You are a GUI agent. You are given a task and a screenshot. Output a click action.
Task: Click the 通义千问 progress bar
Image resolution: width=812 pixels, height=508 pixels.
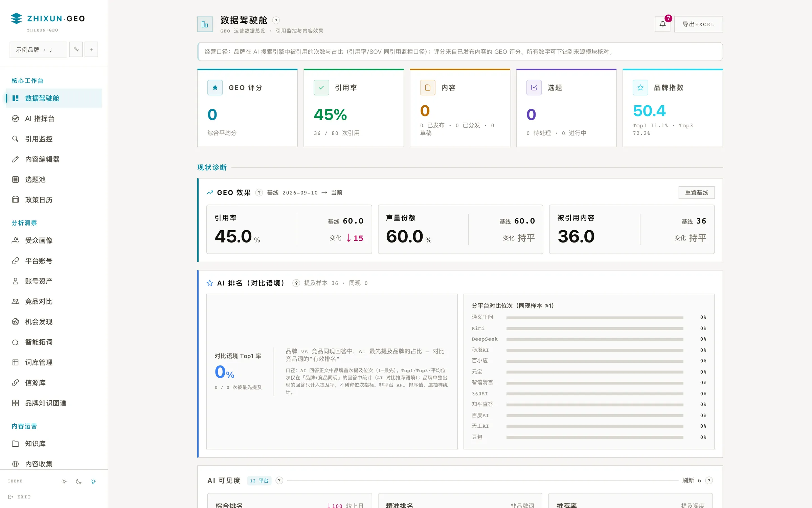pyautogui.click(x=595, y=318)
